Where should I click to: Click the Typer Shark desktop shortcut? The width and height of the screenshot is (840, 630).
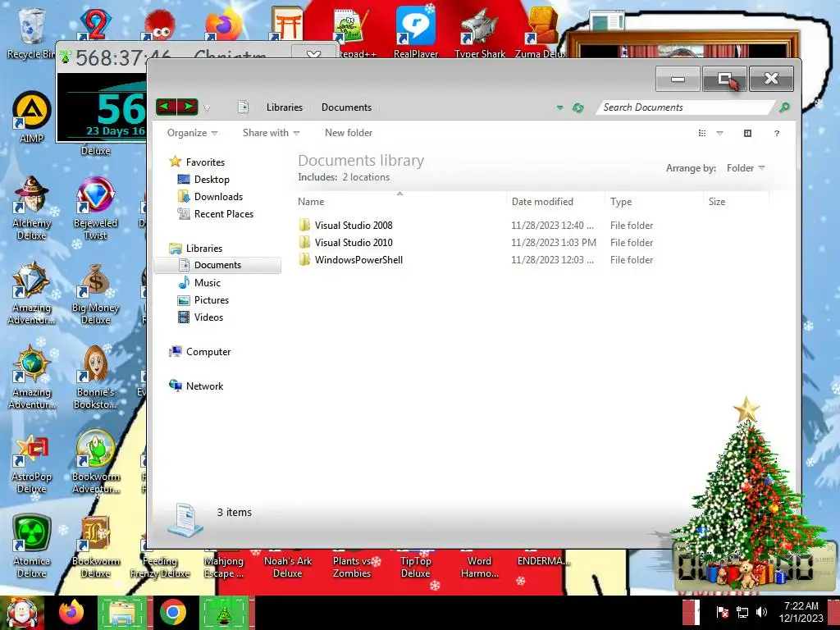(479, 31)
